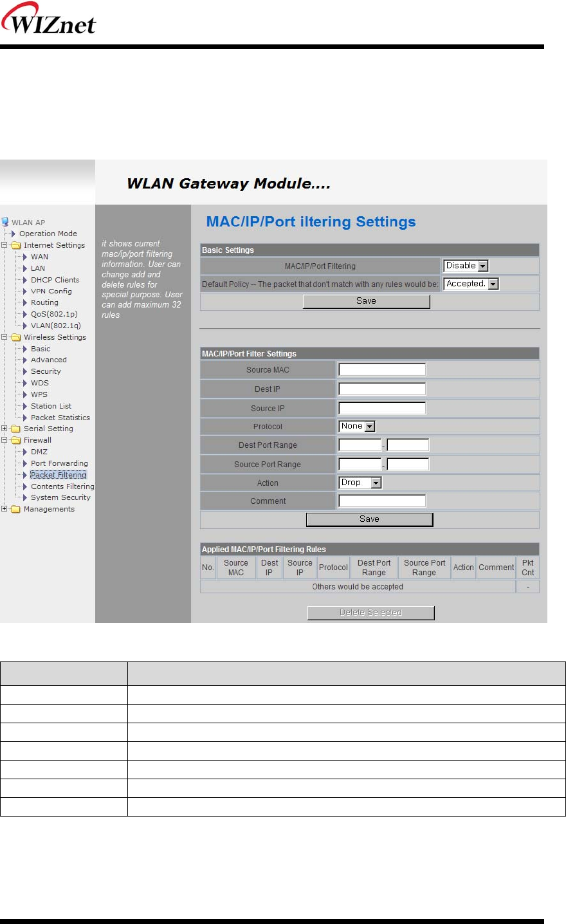Click the WLAN Gateway Module title
This screenshot has height=924, width=566.
(x=228, y=183)
